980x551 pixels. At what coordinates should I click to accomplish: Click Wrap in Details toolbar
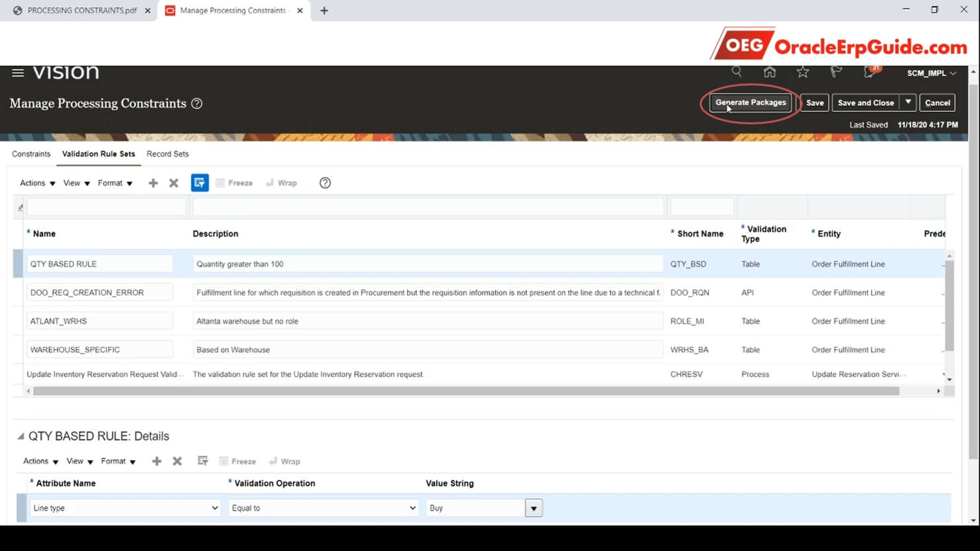[285, 462]
